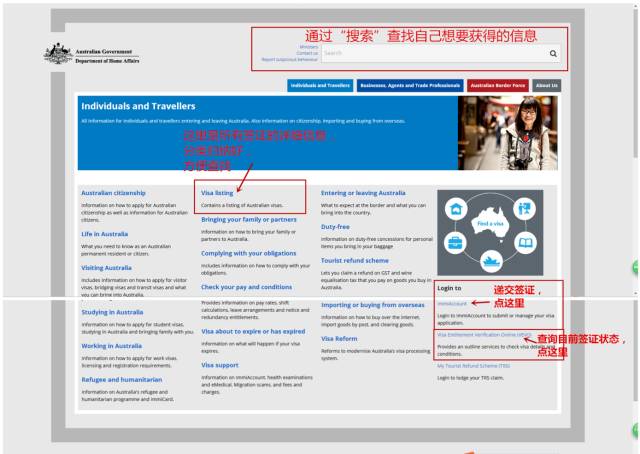Open the Duty-free link
Screen dimensions: 640x454
[x=335, y=227]
